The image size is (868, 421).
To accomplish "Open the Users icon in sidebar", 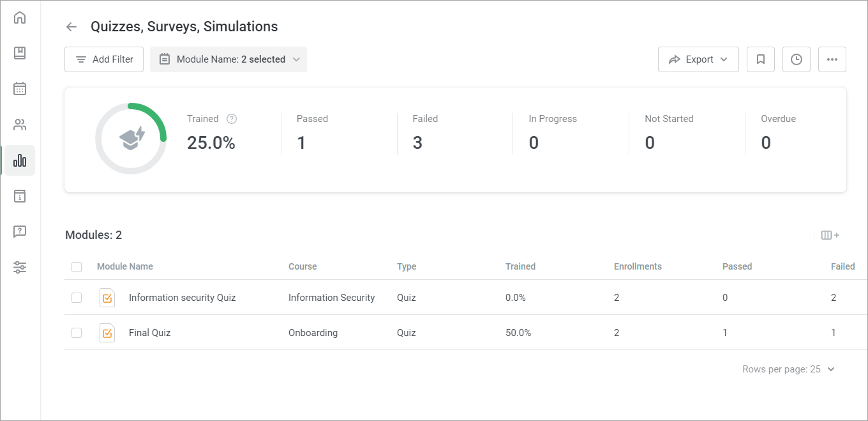I will [20, 125].
